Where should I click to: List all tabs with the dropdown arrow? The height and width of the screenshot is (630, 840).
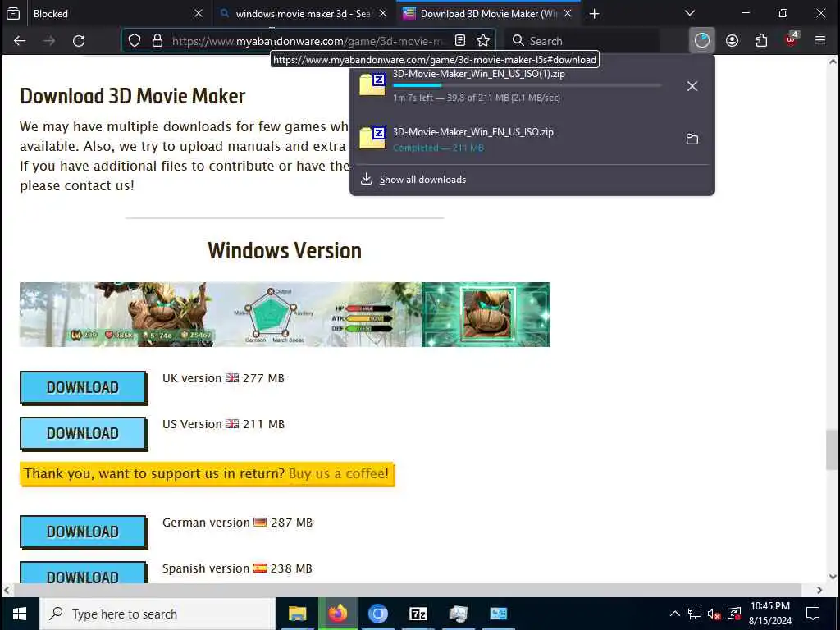690,13
